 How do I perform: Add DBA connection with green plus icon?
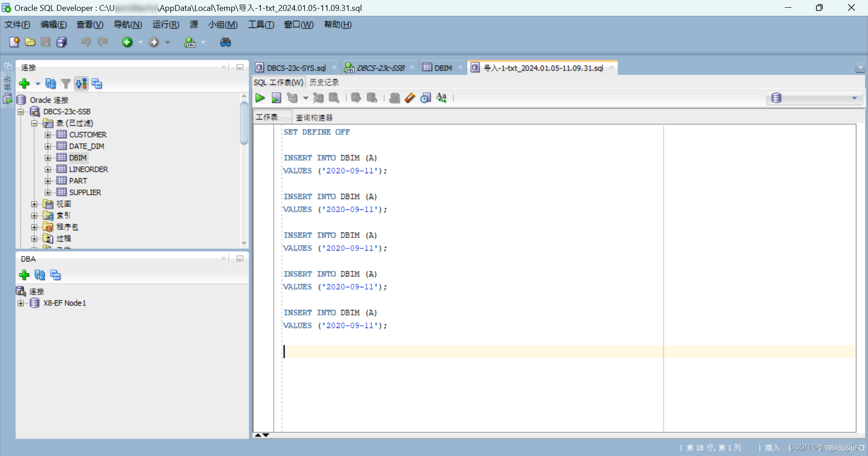click(x=24, y=275)
